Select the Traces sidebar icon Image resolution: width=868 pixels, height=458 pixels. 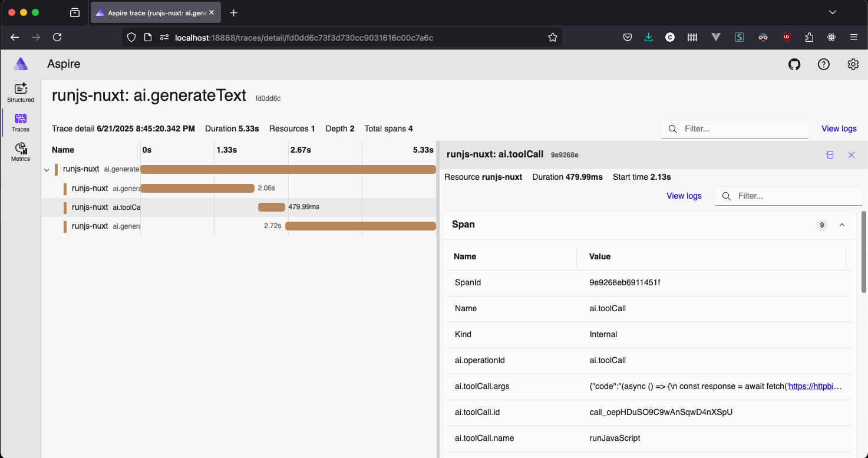(x=21, y=122)
